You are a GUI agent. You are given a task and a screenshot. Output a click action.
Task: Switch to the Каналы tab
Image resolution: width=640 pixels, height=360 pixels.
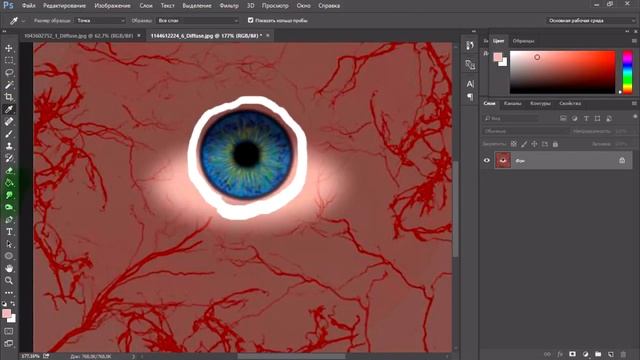[513, 104]
